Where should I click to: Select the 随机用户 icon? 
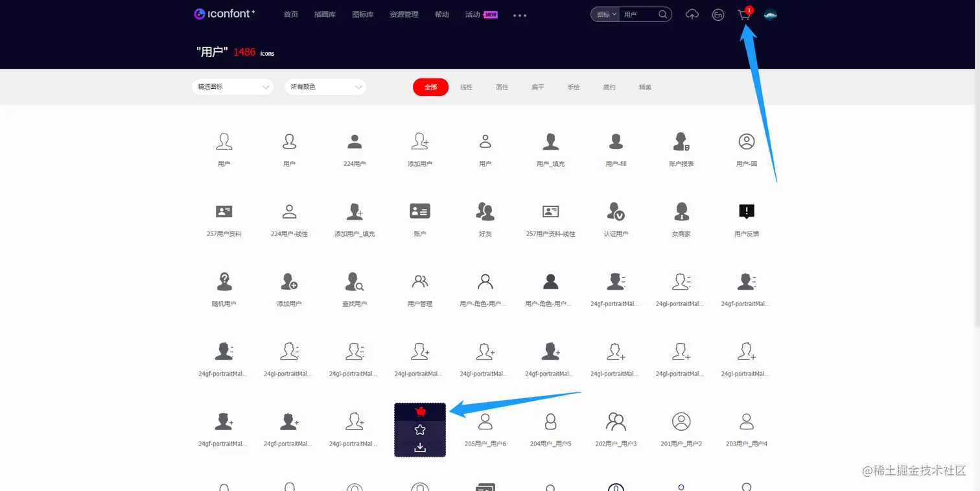(x=224, y=281)
